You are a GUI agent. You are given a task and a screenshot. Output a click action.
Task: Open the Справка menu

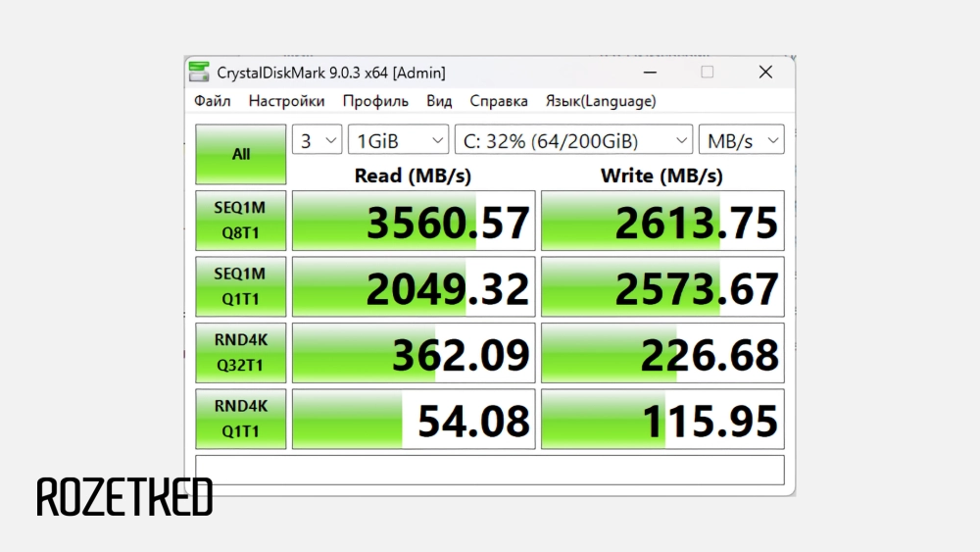(x=498, y=101)
